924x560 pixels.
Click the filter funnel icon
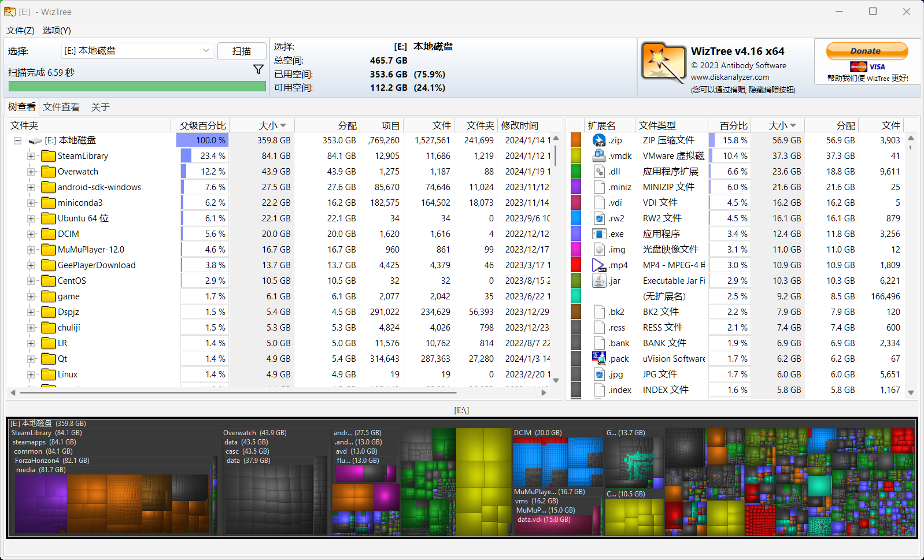(x=258, y=69)
